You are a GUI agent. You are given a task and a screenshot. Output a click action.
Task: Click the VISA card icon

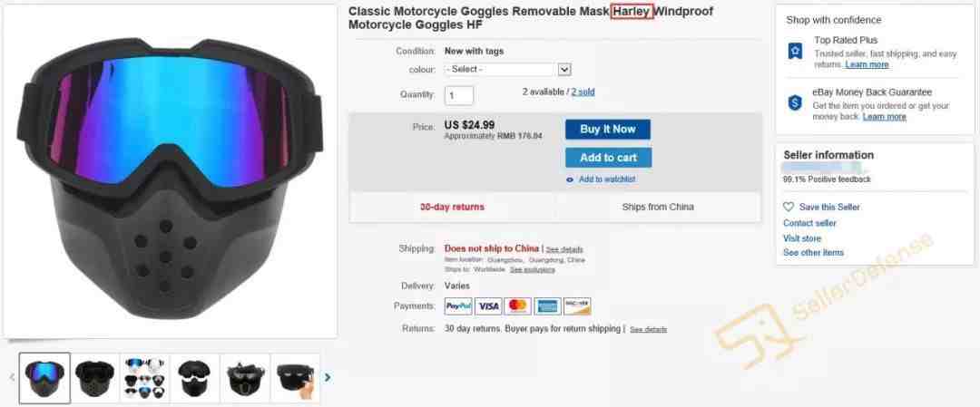click(488, 306)
